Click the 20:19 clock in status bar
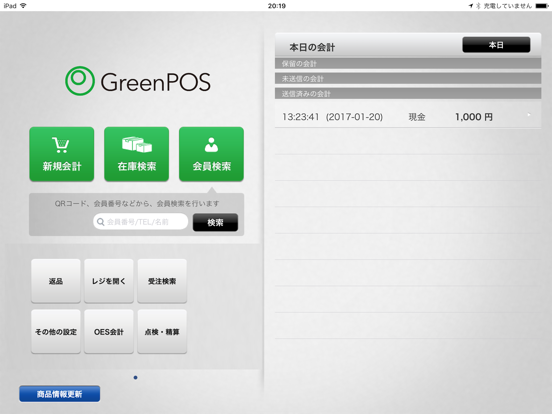The height and width of the screenshot is (414, 552). pyautogui.click(x=277, y=6)
